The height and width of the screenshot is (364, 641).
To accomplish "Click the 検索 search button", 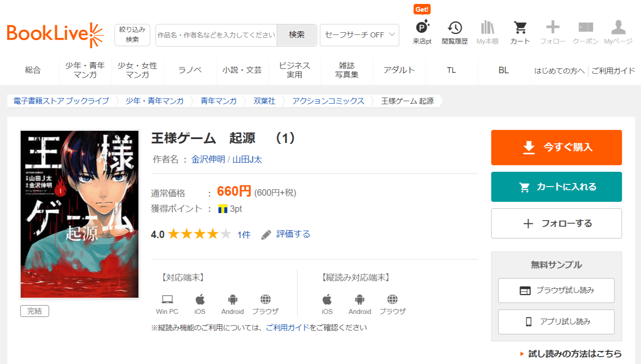I will tap(297, 35).
